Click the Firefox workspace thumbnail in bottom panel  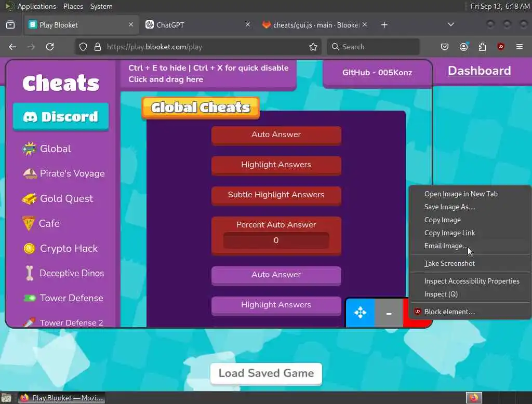474,398
